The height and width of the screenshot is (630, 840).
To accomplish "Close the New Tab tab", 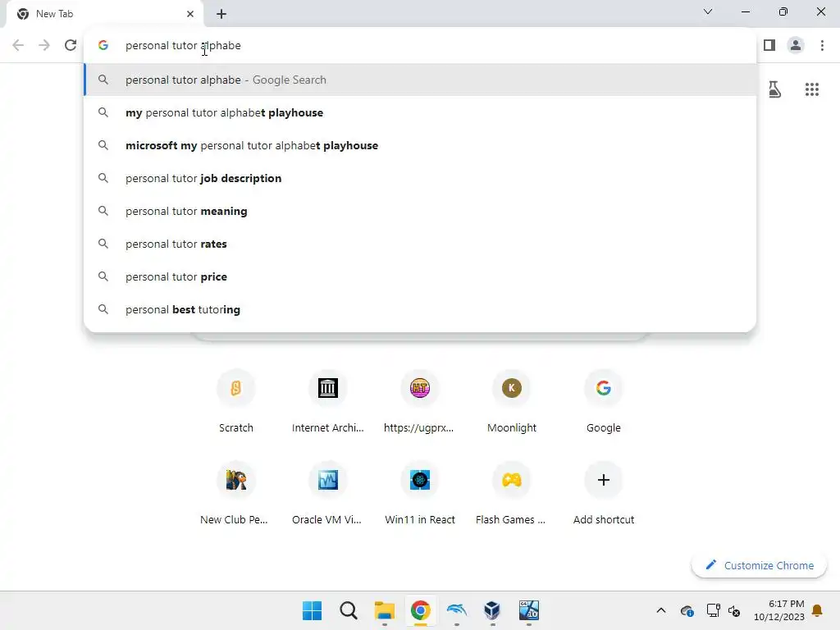I will (x=190, y=14).
